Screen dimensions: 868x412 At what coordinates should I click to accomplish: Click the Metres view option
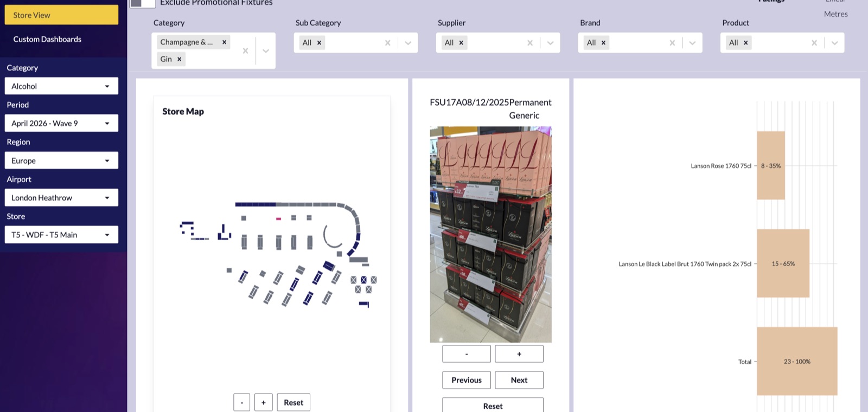[835, 14]
